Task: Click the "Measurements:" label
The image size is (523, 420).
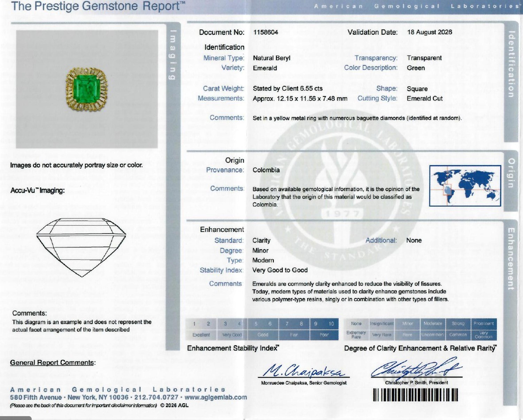Action: [x=221, y=98]
